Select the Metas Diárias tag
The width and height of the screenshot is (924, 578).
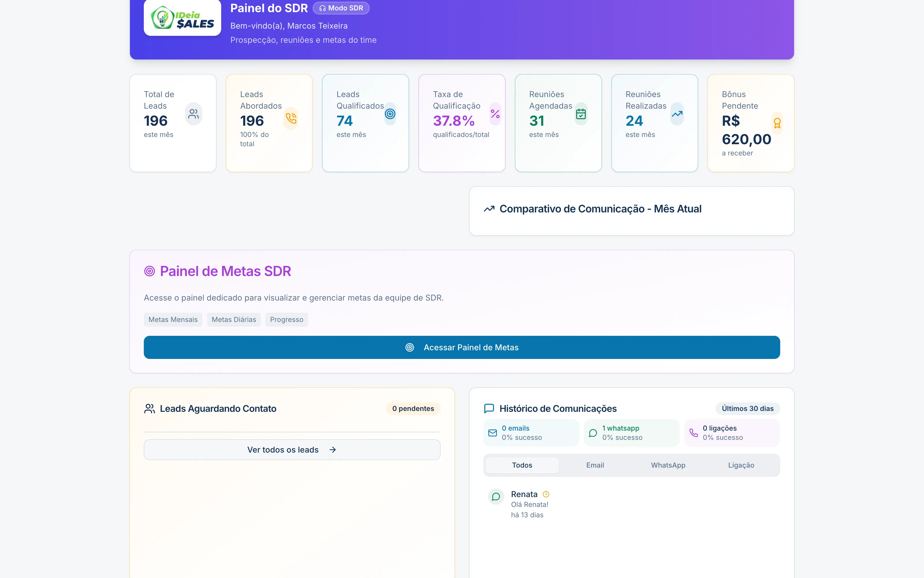[x=234, y=320]
